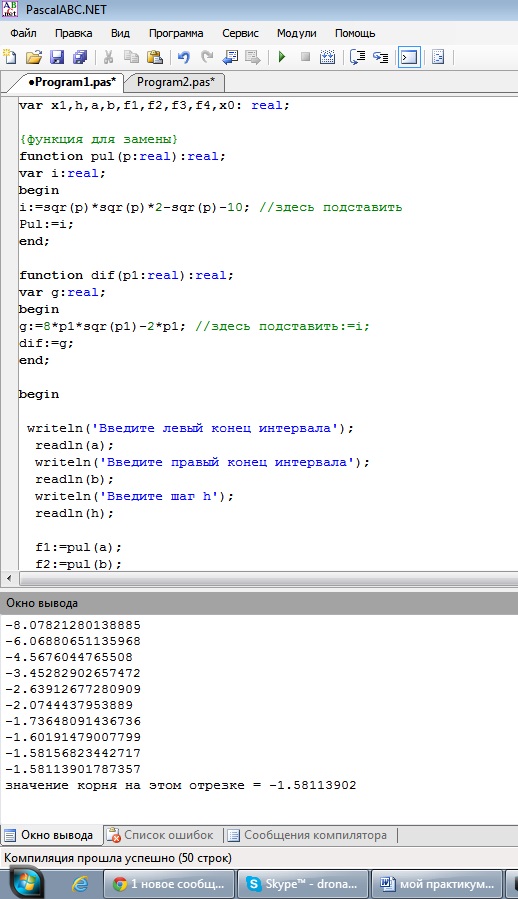The width and height of the screenshot is (518, 899).
Task: Click output line -2.0744437953889
Action: point(69,705)
